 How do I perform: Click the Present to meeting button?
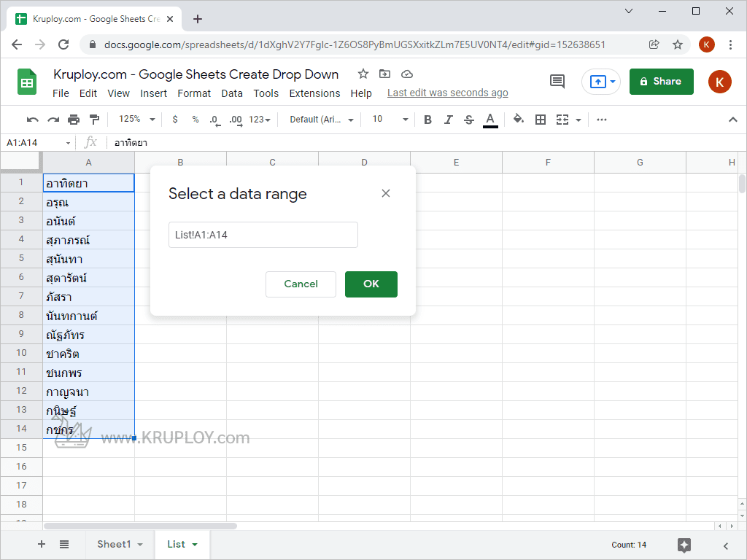pos(601,82)
